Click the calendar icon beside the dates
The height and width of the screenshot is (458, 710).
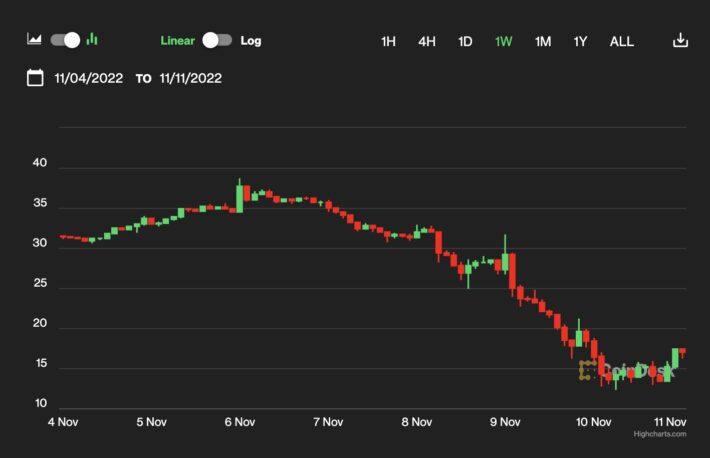click(x=35, y=78)
